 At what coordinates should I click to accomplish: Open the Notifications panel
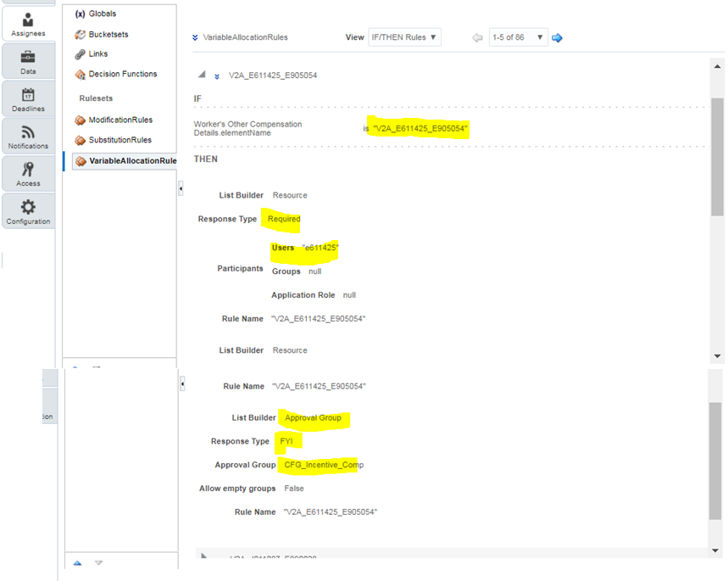coord(28,135)
